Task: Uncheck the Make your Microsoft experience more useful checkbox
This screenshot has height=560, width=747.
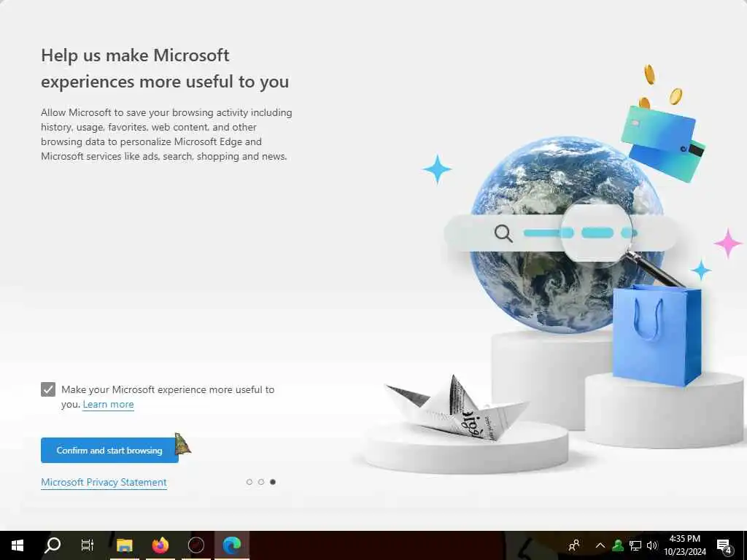Action: [48, 389]
